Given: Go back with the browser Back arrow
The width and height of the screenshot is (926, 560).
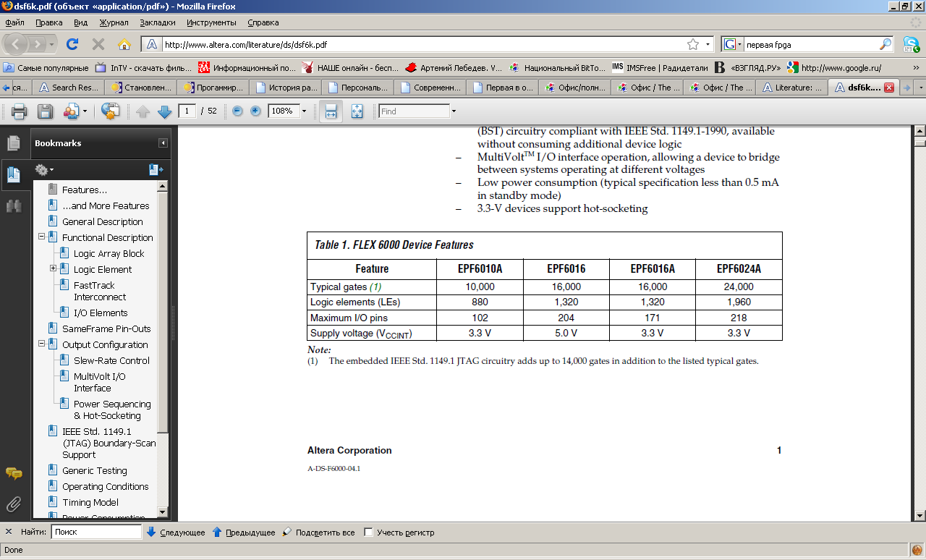Looking at the screenshot, I should [17, 44].
